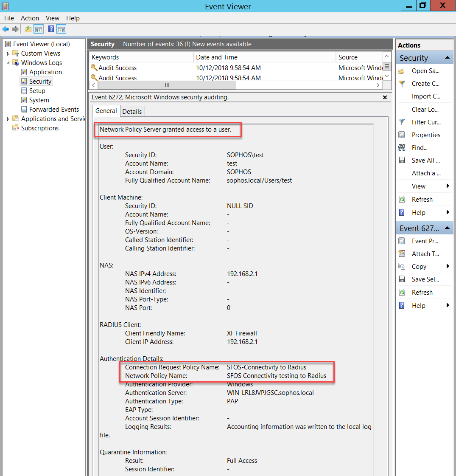456x476 pixels.
Task: Click the System log icon in tree
Action: coord(24,100)
